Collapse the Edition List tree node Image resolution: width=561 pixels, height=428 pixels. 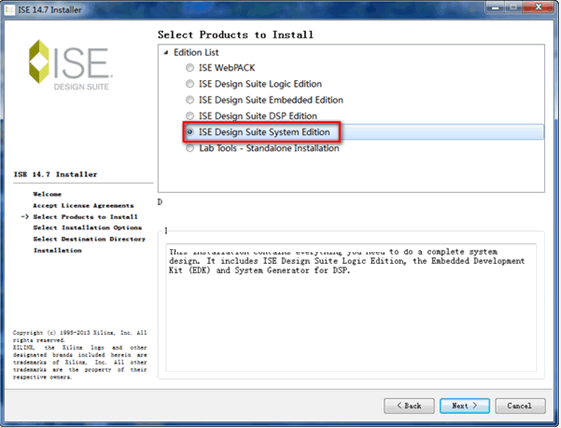(166, 53)
